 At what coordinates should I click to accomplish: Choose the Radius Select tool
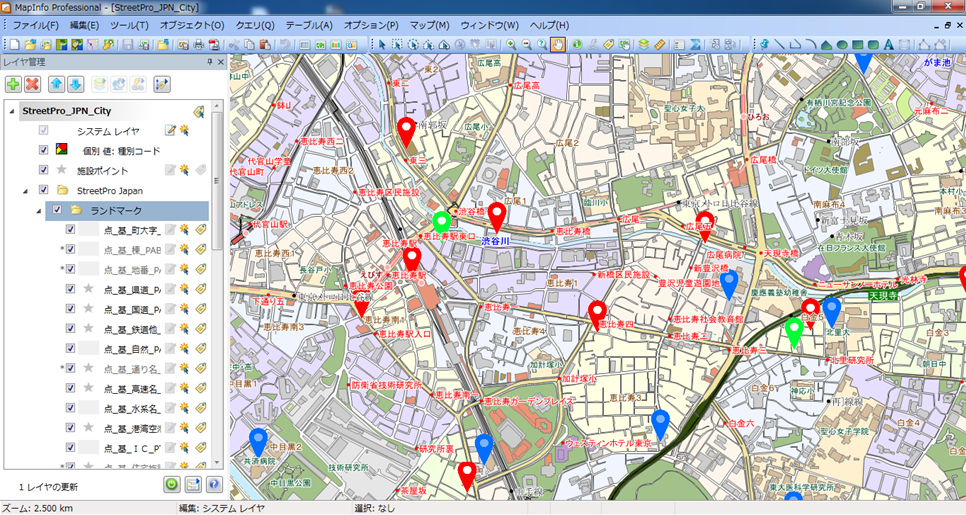coord(413,45)
